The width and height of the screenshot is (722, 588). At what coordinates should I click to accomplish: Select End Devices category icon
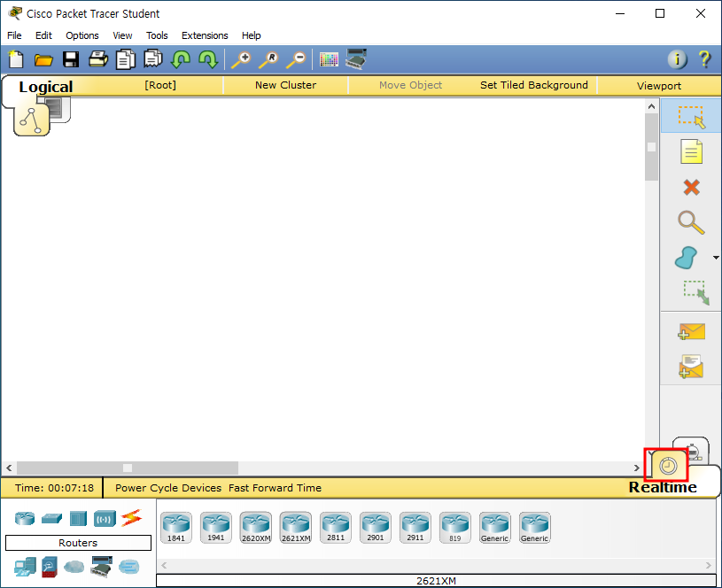[x=25, y=568]
